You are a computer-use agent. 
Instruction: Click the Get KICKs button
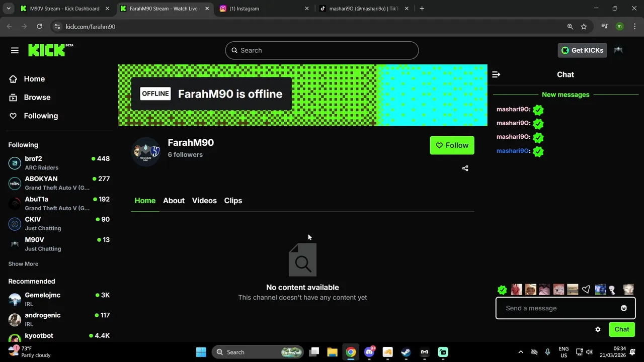tap(582, 50)
